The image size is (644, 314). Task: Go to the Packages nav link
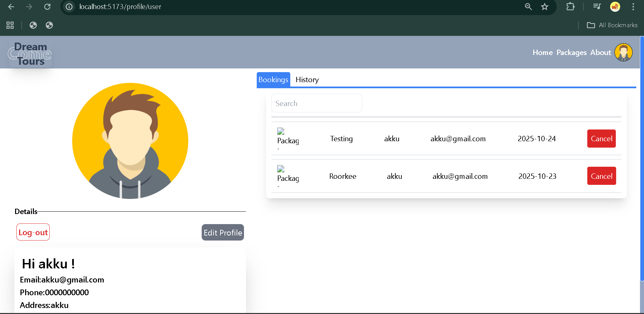click(571, 53)
